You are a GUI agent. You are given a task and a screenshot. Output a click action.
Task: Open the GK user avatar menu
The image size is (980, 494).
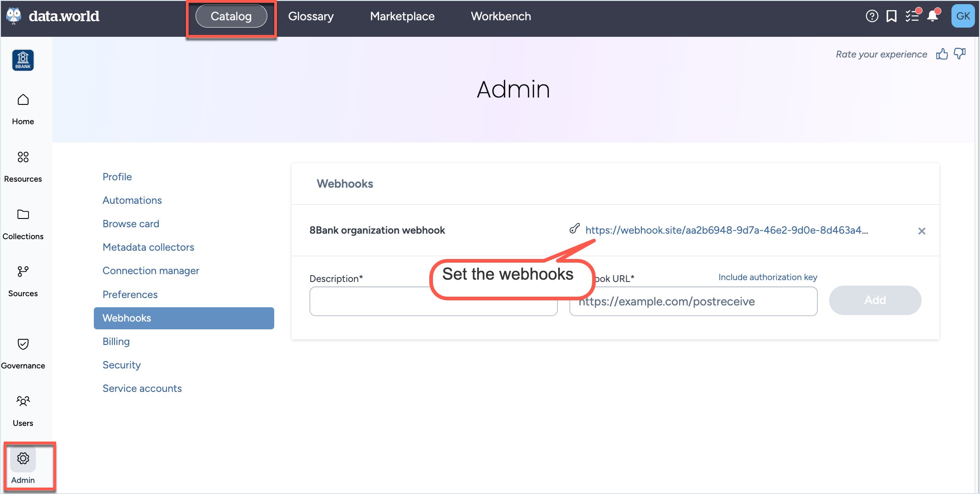coord(963,17)
